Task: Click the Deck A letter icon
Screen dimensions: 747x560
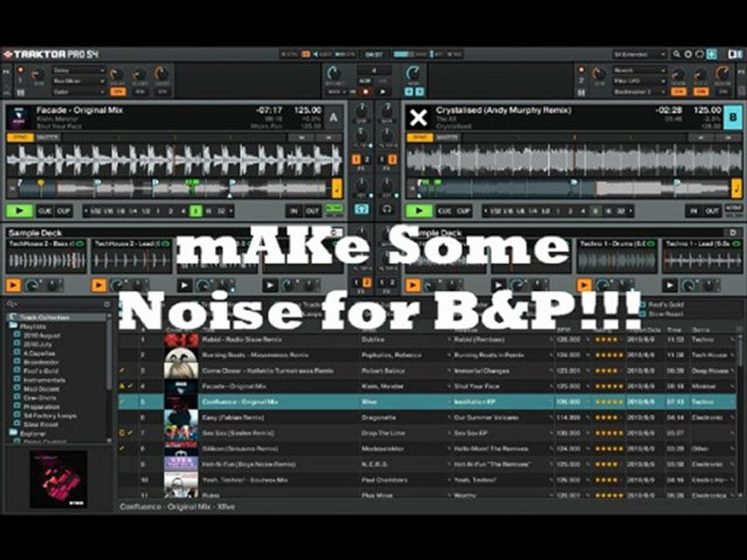Action: pos(334,117)
